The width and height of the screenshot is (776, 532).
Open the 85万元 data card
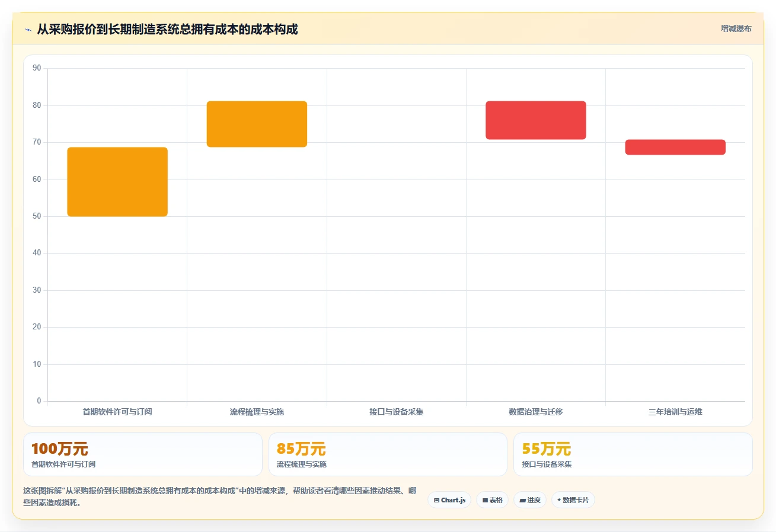[388, 454]
